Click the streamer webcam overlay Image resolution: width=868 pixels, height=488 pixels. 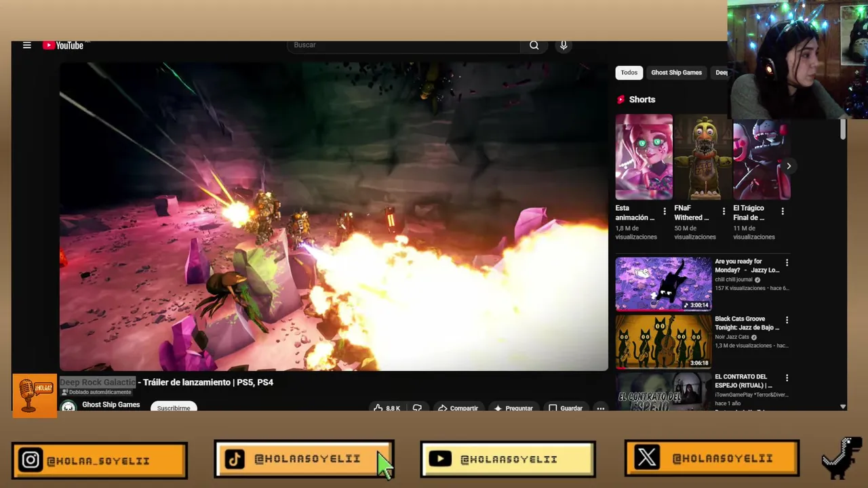[797, 60]
